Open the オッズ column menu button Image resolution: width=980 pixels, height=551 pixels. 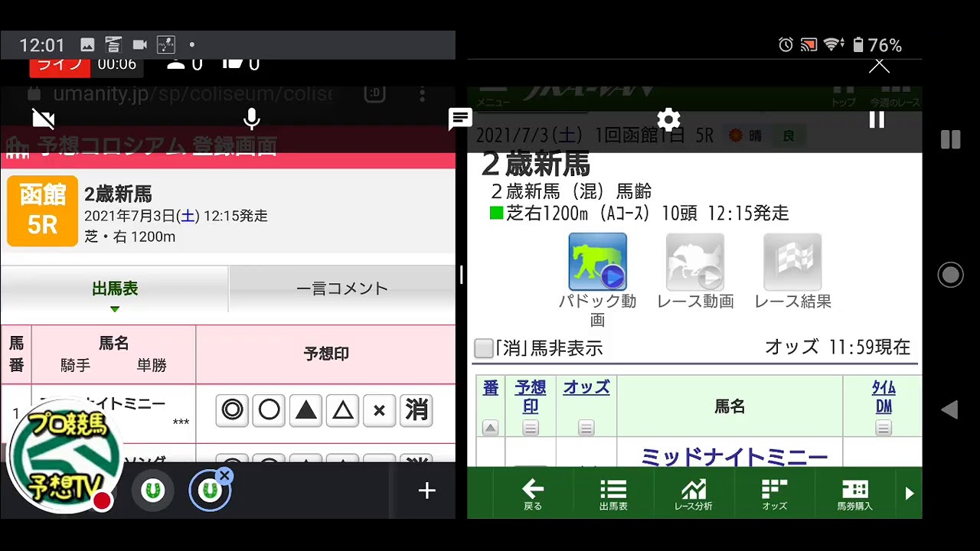tap(586, 428)
